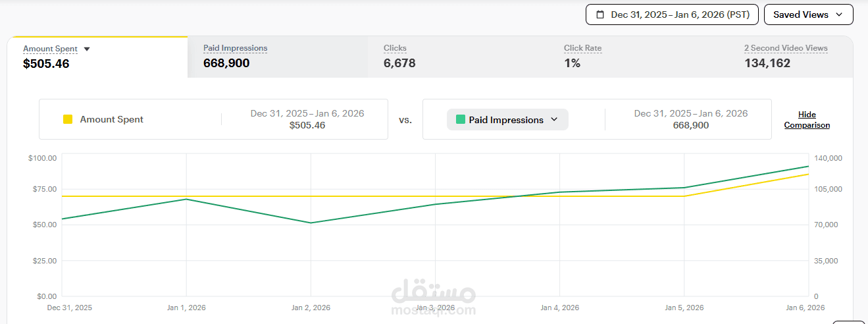Viewport: 868px width, 324px height.
Task: Open the Dec 31, 2025 – Jan 6, 2026 date picker
Action: coord(672,14)
